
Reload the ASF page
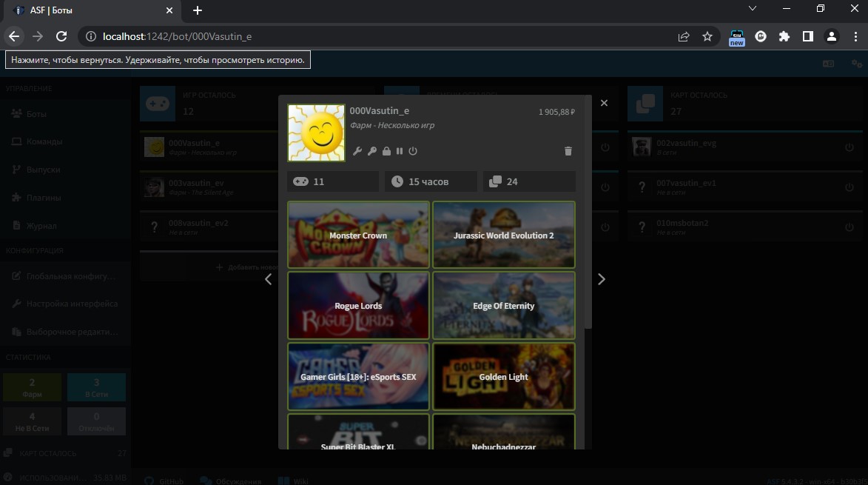(x=61, y=36)
